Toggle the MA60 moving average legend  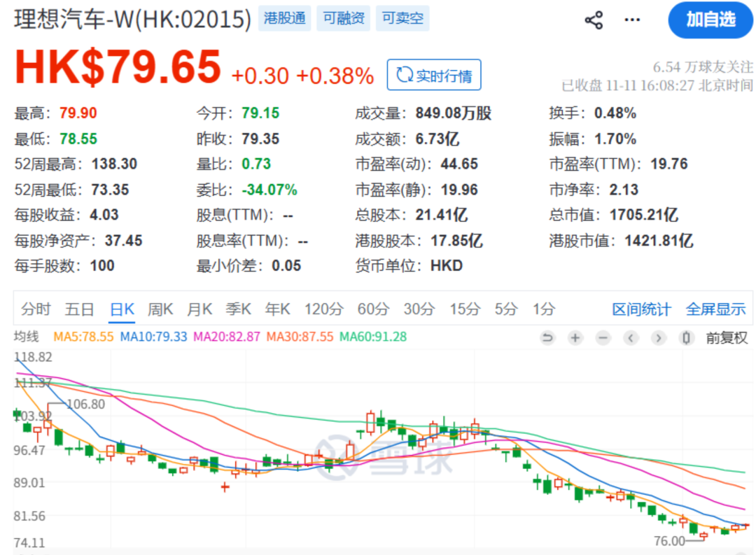tap(373, 337)
